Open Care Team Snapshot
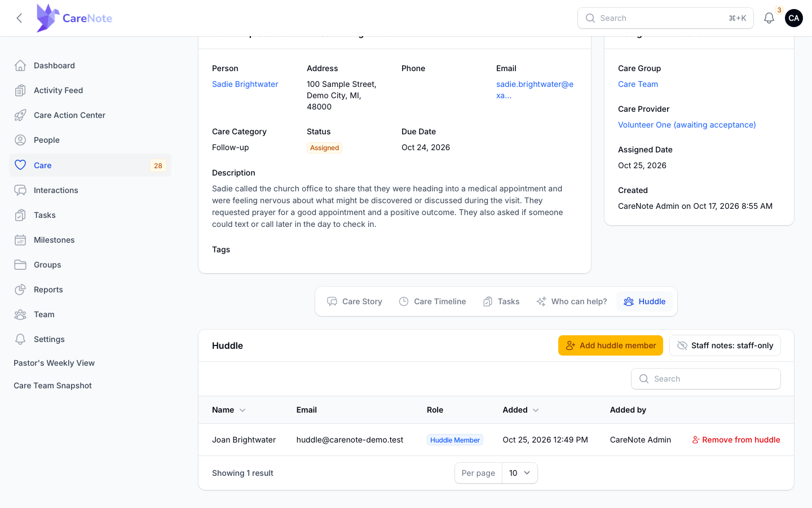 [x=52, y=386]
